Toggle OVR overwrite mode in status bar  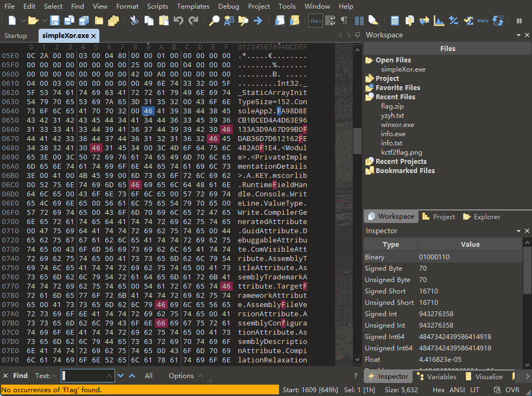(513, 389)
